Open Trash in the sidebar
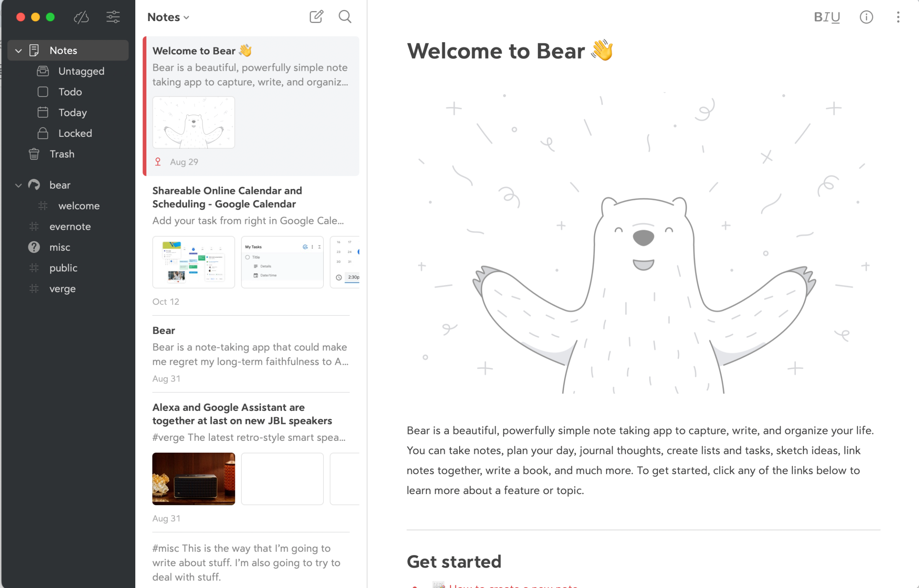Screen dimensions: 919x588 (x=62, y=154)
